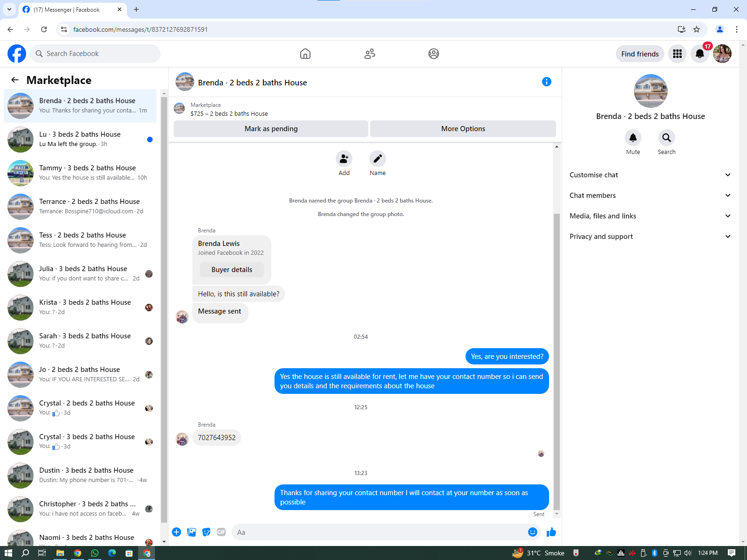The width and height of the screenshot is (747, 560).
Task: Click the Mark as pending button
Action: 271,129
